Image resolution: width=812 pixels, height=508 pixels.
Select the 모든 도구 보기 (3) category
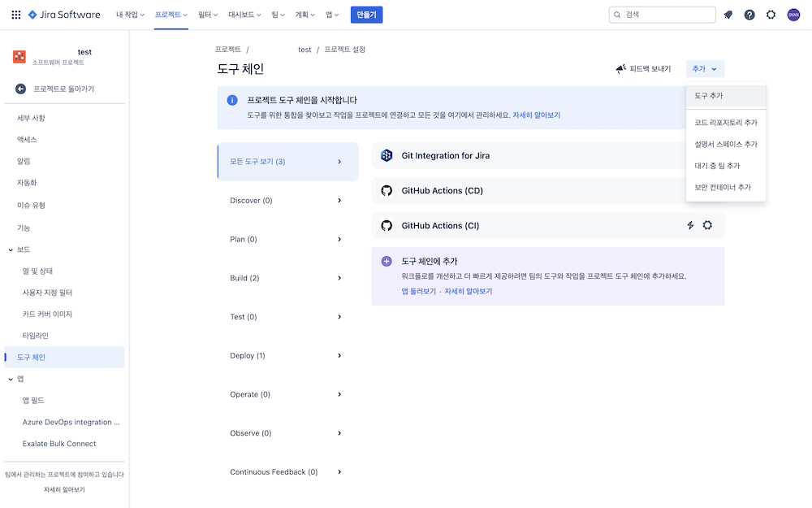(x=287, y=162)
